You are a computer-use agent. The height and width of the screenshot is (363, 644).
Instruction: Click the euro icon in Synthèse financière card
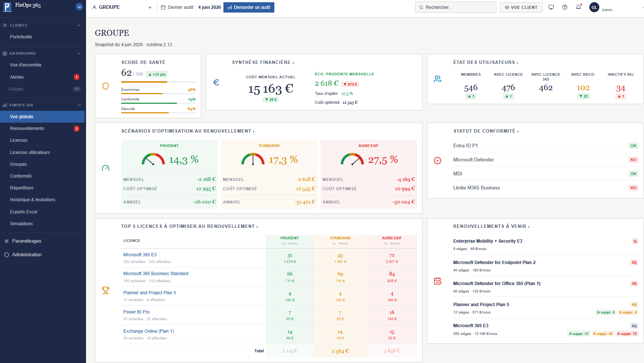point(216,82)
